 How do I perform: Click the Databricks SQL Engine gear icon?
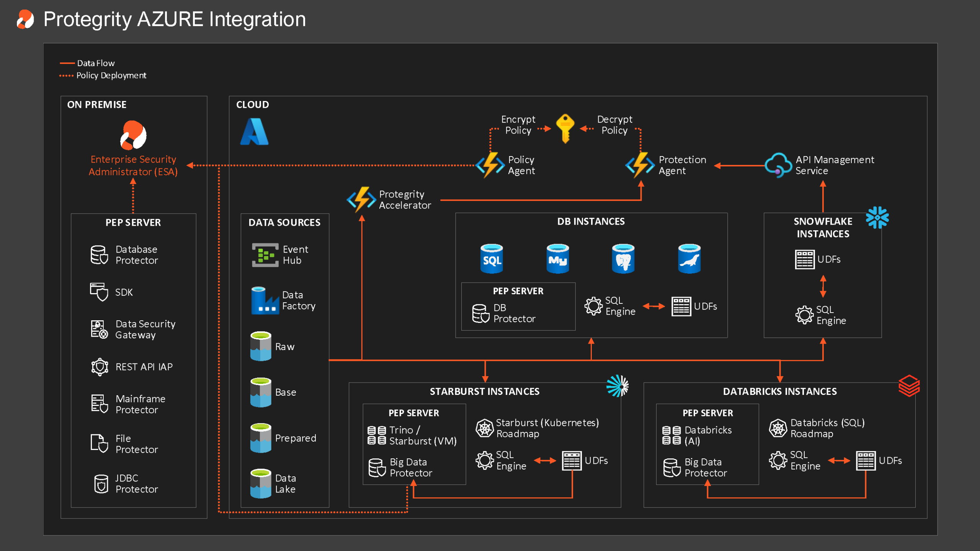pos(778,460)
